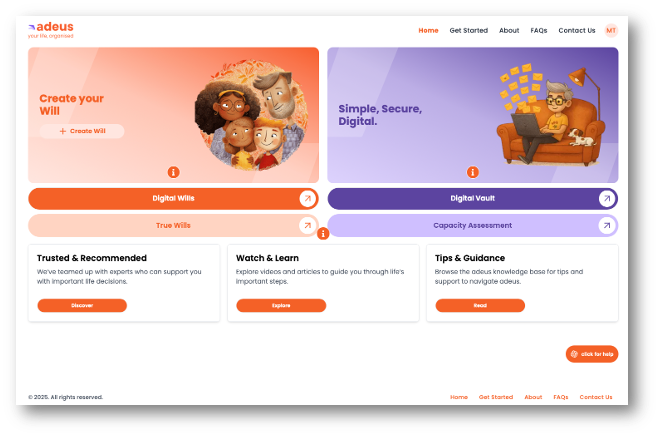Click the Create Will button
This screenshot has height=436, width=659.
click(82, 131)
